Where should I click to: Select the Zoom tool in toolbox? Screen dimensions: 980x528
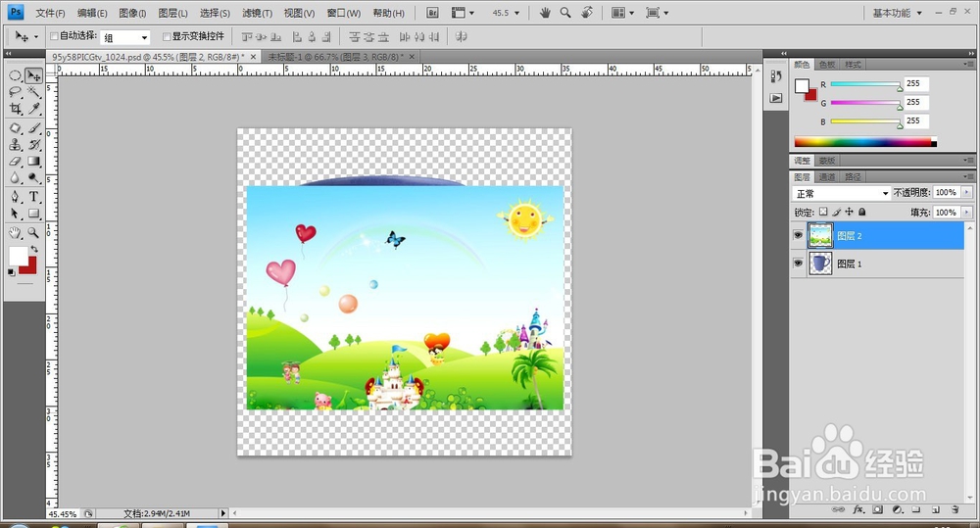coord(33,233)
